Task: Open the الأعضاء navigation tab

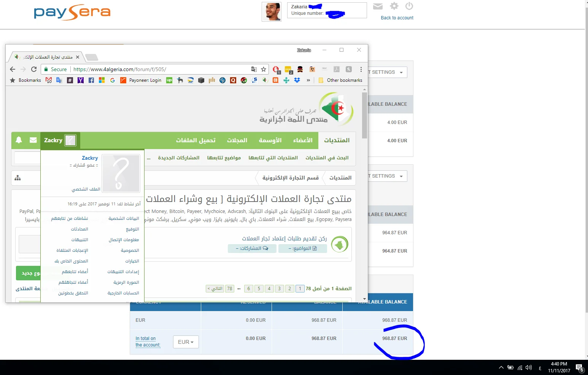Action: (303, 140)
